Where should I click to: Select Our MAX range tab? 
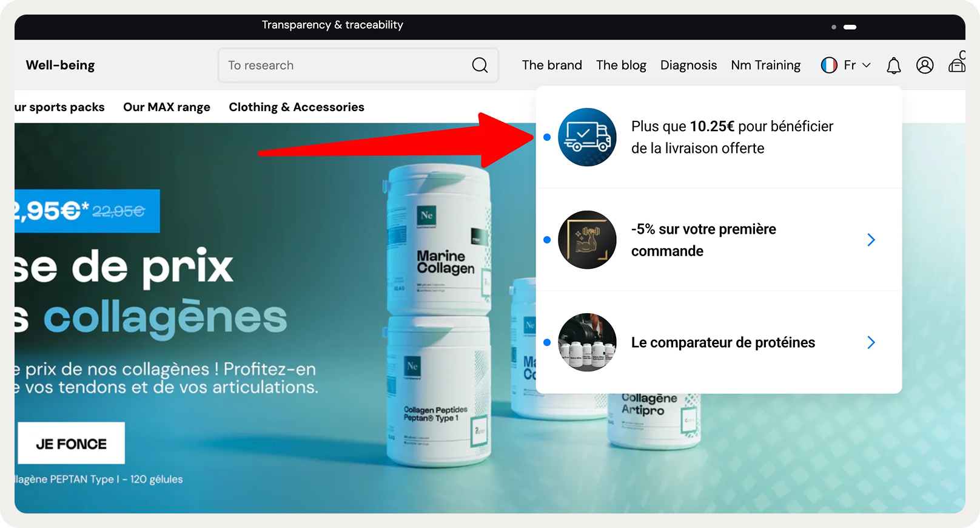[x=167, y=107]
